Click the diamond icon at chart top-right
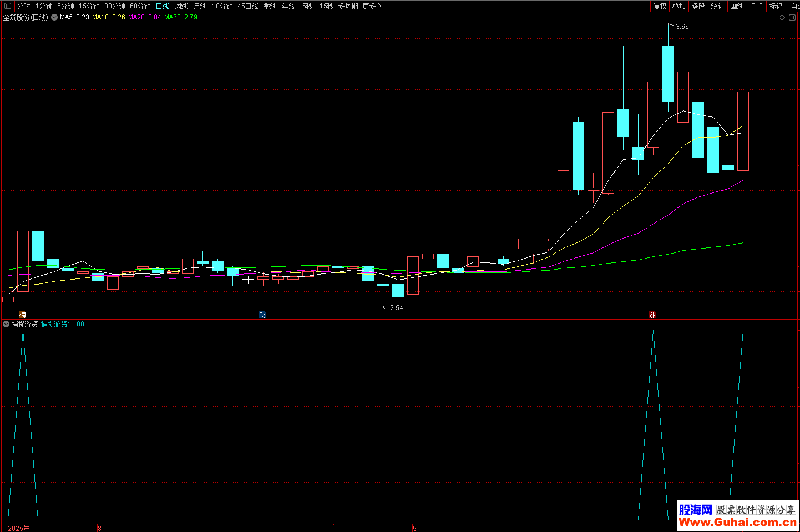Image resolution: width=800 pixels, height=532 pixels. (782, 17)
